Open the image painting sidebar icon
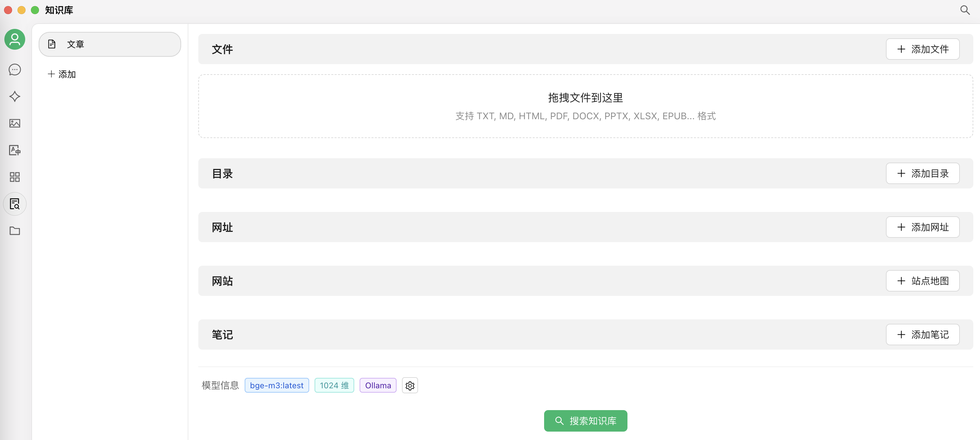This screenshot has height=440, width=980. coord(14,123)
